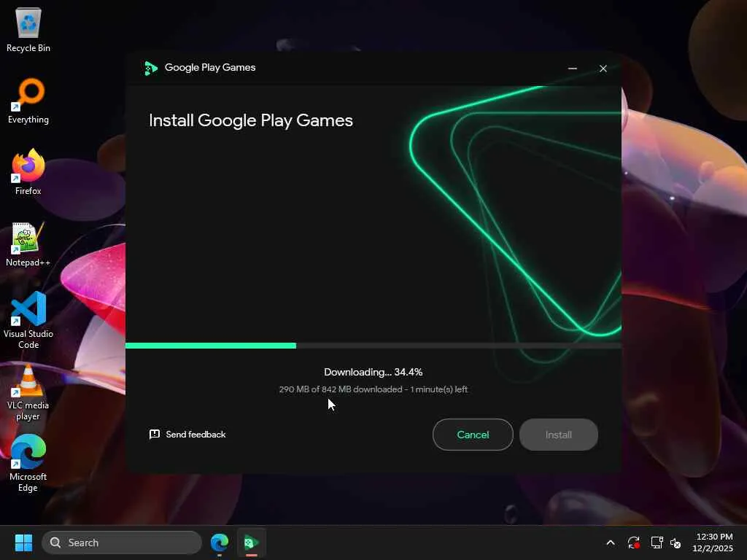Screen dimensions: 747x560
Task: Click the sync status tray icon with red dot
Action: coord(634,542)
